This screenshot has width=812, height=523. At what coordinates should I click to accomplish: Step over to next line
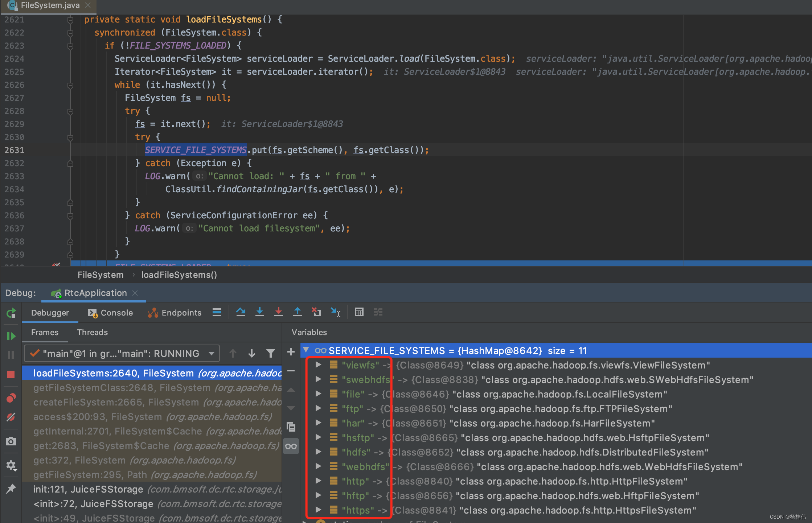241,312
